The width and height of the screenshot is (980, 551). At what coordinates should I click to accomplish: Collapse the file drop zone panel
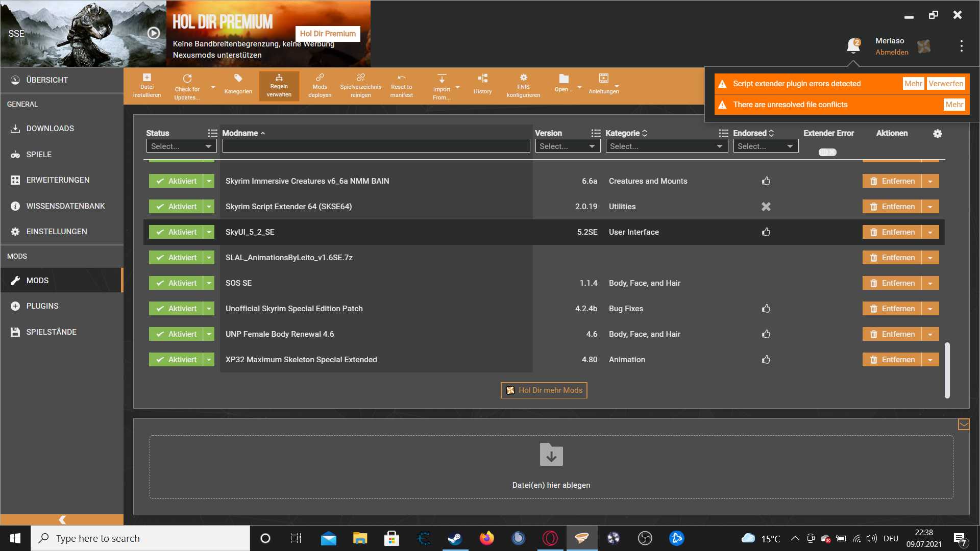pyautogui.click(x=964, y=424)
